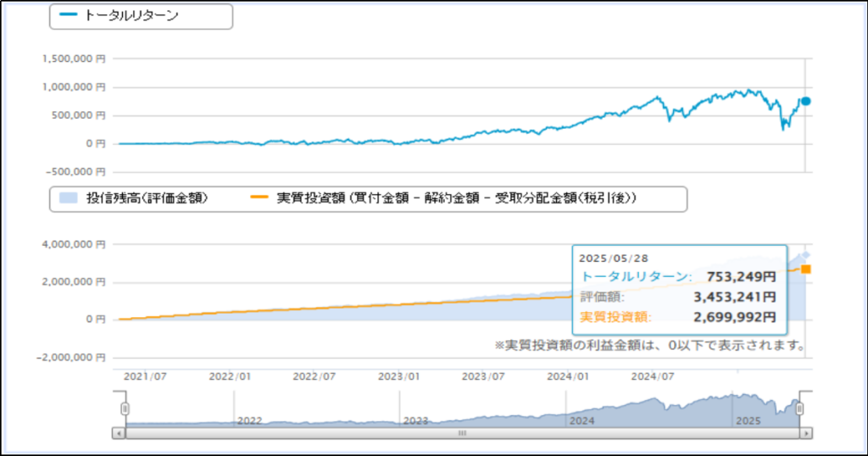The image size is (868, 456).
Task: Click the 2021/07 x-axis label
Action: point(145,376)
